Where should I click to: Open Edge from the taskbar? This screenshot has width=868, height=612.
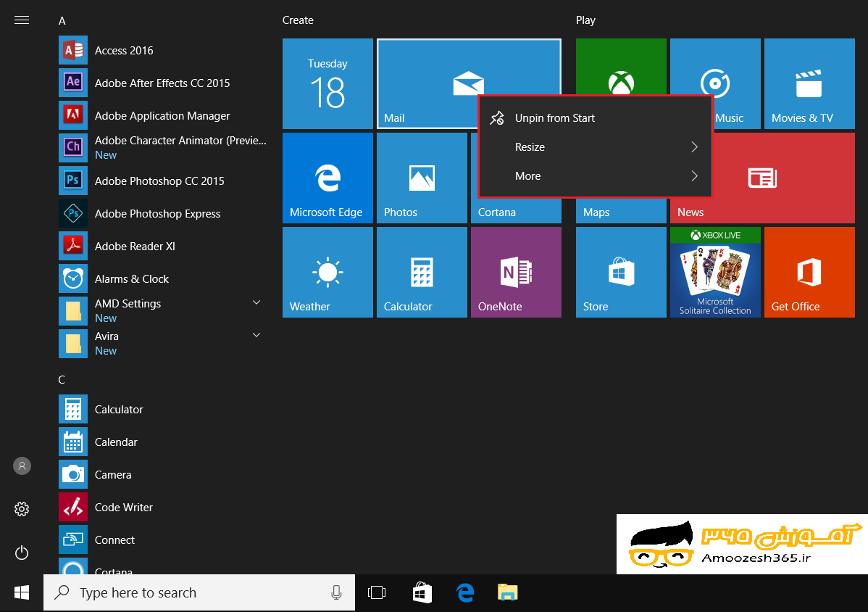465,592
